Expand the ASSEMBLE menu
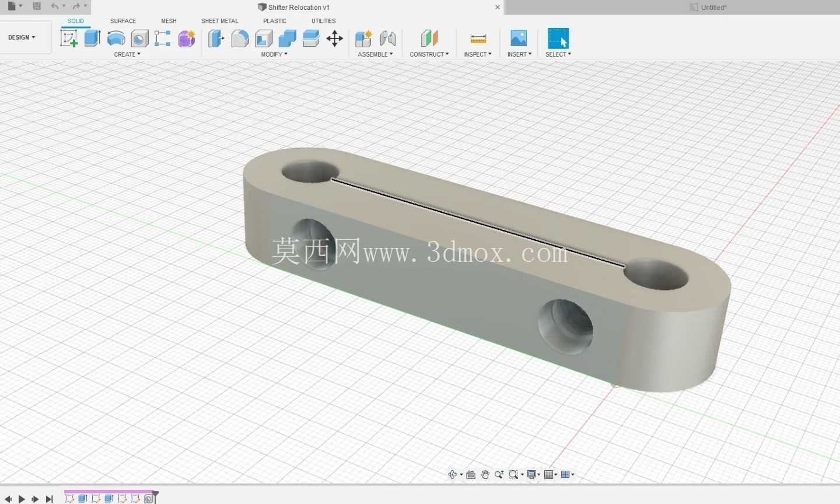 click(x=375, y=54)
